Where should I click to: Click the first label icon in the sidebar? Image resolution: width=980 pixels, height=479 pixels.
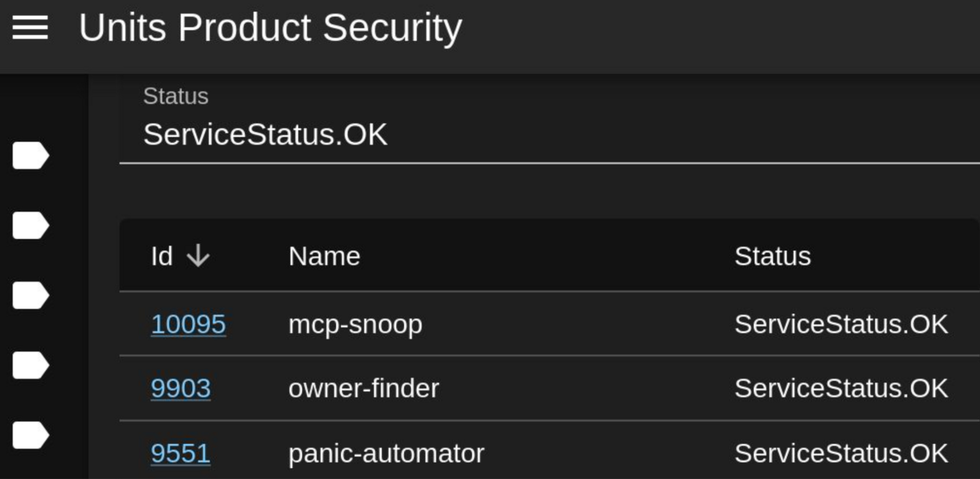(x=30, y=155)
